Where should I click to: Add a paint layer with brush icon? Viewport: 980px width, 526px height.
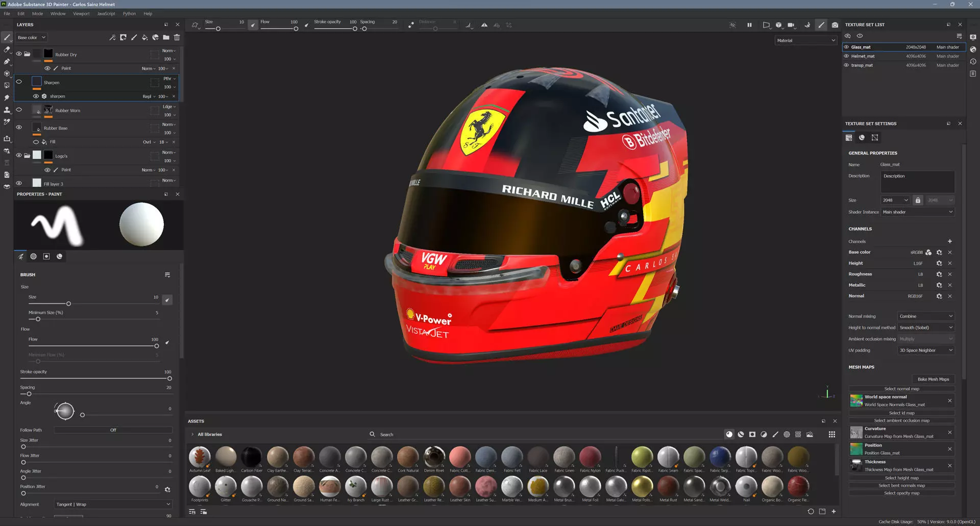(134, 37)
